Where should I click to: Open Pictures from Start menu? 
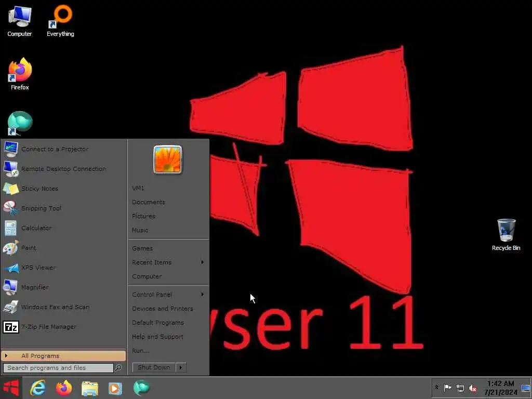pos(143,216)
